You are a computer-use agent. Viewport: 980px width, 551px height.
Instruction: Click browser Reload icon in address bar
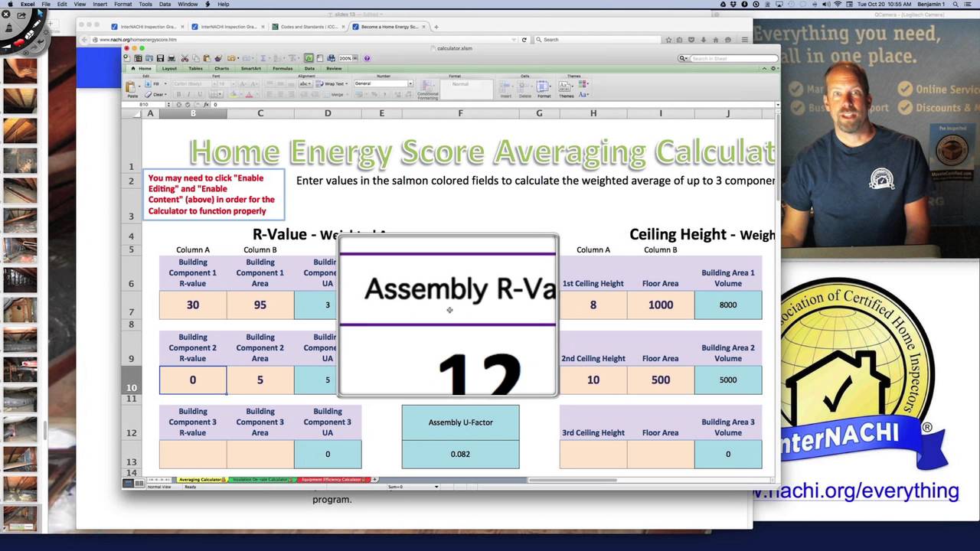tap(524, 39)
